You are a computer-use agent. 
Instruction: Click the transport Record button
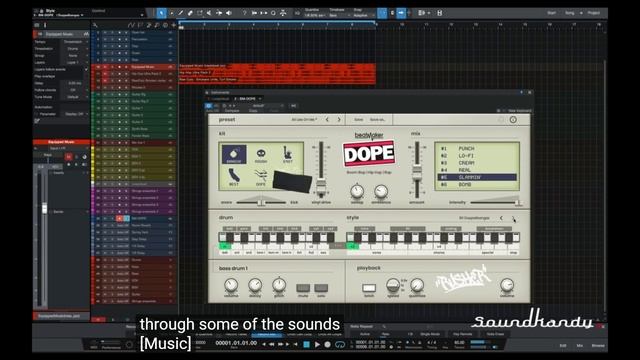click(327, 344)
